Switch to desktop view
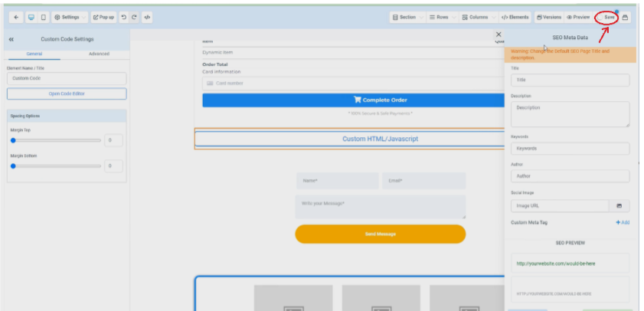 click(31, 17)
